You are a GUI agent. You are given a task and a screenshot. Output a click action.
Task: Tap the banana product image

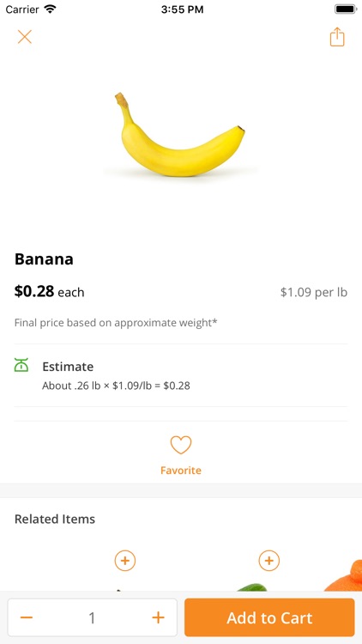180,135
